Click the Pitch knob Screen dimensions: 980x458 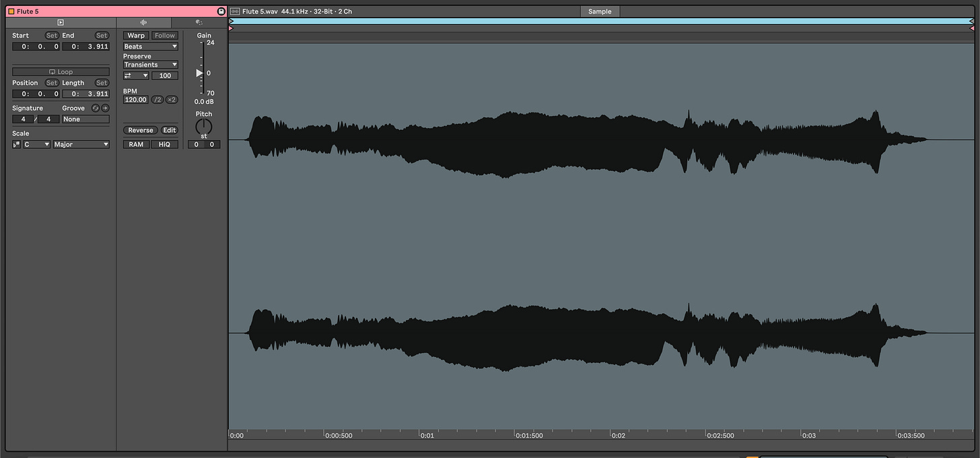click(x=204, y=127)
